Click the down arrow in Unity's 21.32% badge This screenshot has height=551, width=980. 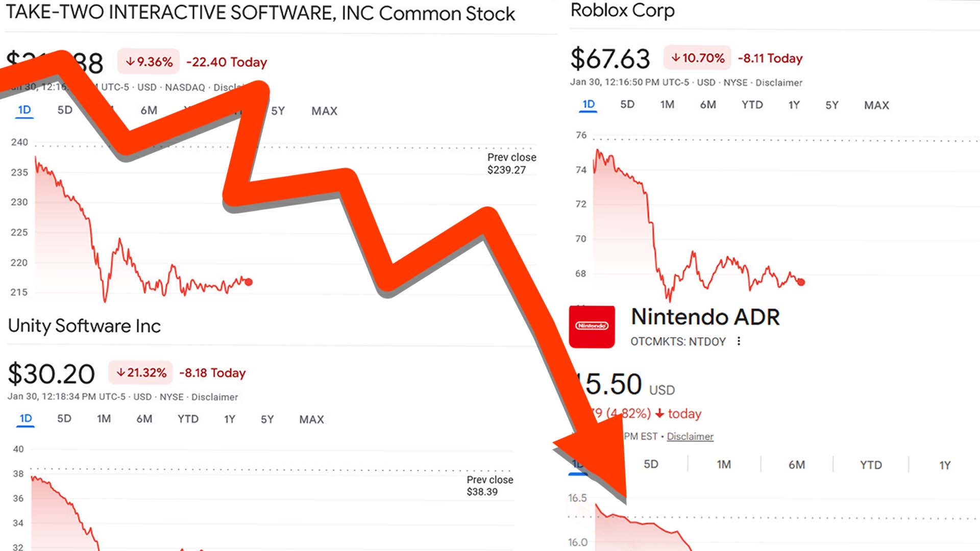click(x=121, y=372)
